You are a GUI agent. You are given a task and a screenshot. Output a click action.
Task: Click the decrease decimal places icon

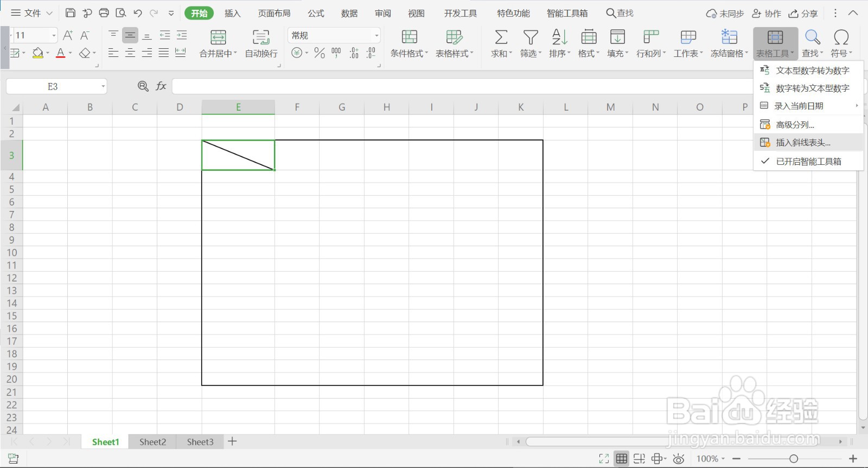[371, 53]
